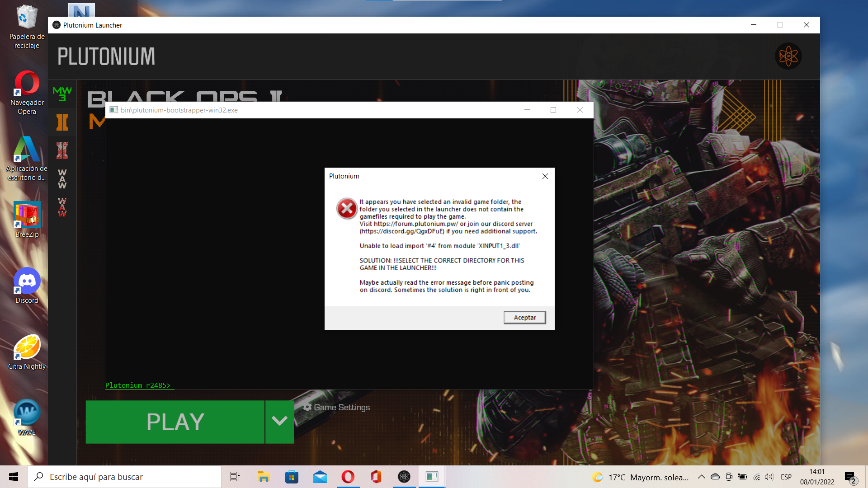The image size is (868, 488).
Task: Click the Plutonium atom logo top right
Action: point(788,56)
